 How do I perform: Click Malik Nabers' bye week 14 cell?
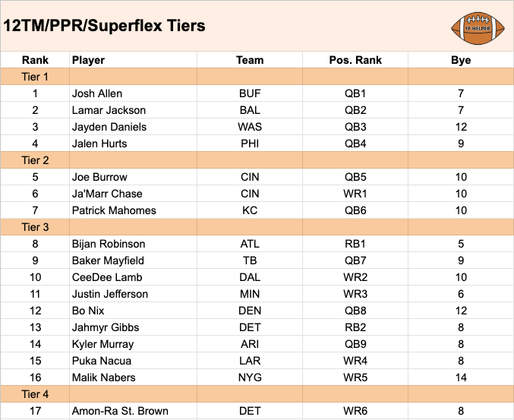(461, 377)
